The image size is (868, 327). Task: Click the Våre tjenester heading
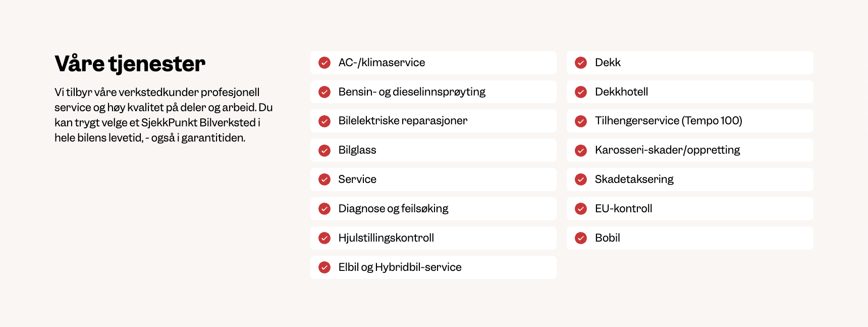[x=130, y=64]
